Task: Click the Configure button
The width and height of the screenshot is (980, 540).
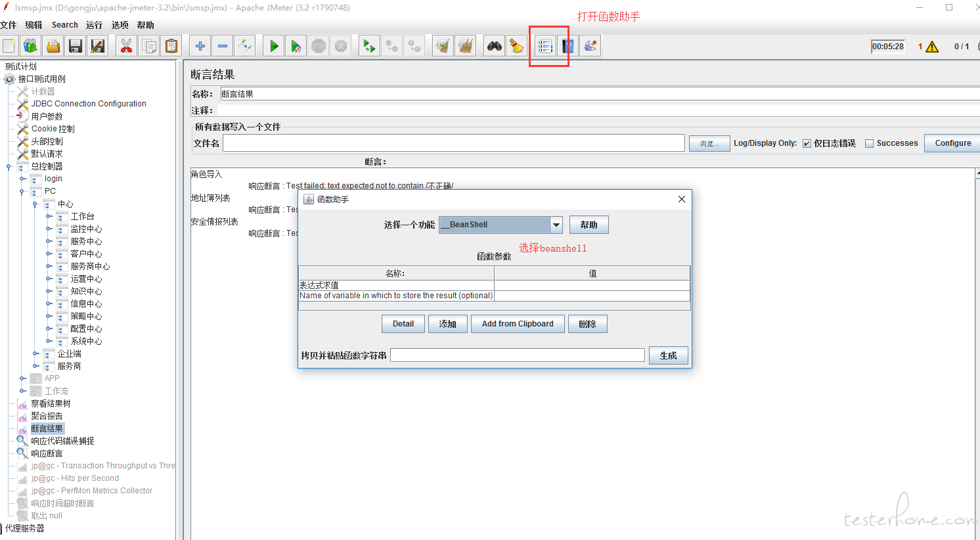Action: 952,143
